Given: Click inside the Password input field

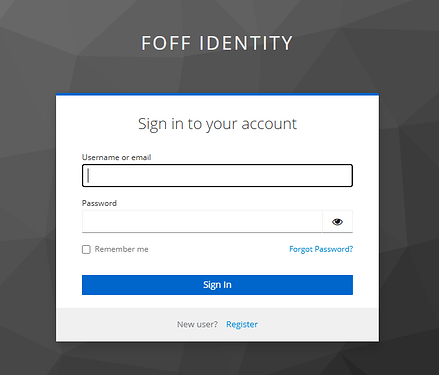Looking at the screenshot, I should 202,222.
